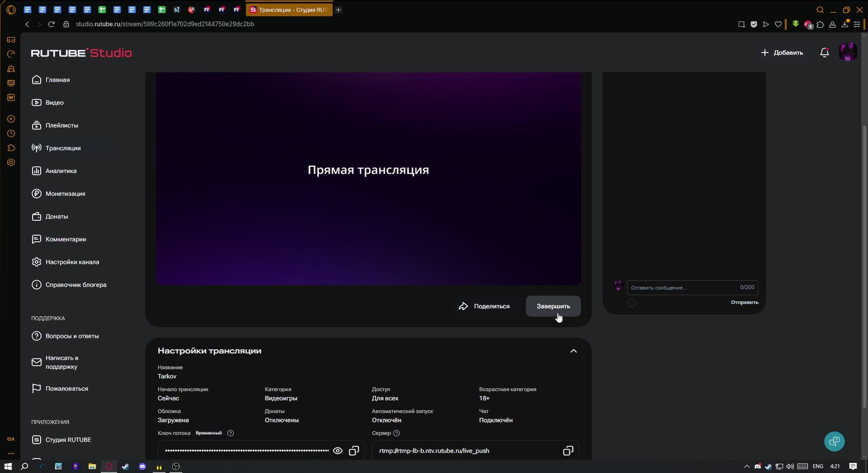Reveal the stream key with eye toggle
Image resolution: width=868 pixels, height=473 pixels.
coord(338,450)
